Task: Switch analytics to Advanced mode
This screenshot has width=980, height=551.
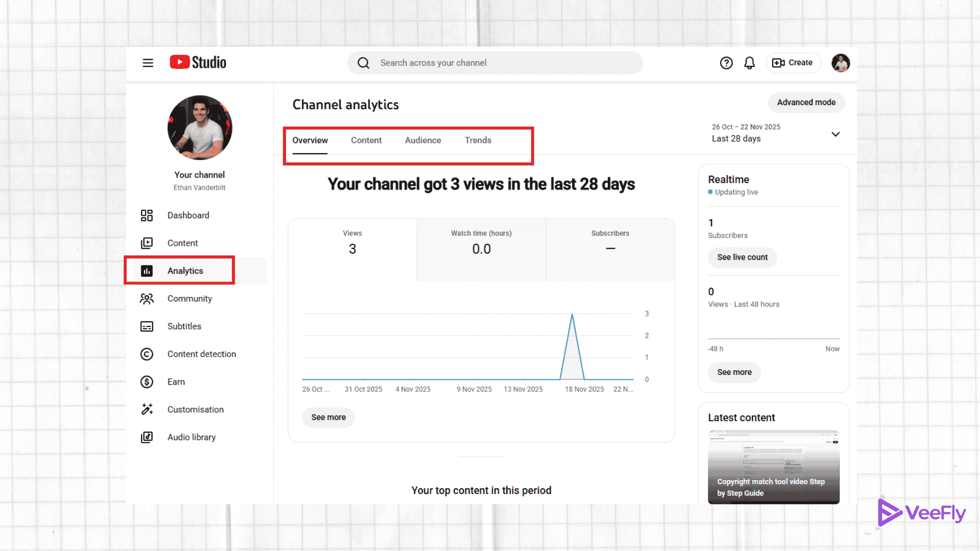Action: (x=806, y=102)
